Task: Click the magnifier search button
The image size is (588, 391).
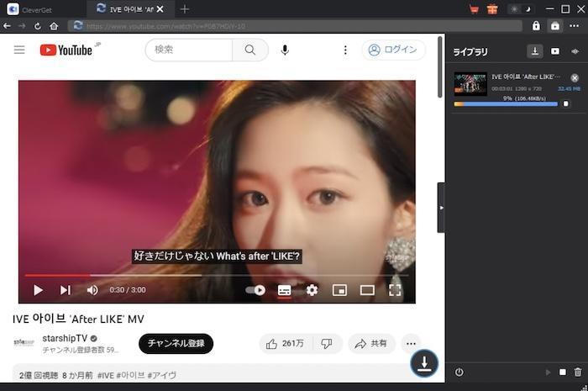Action: click(250, 50)
